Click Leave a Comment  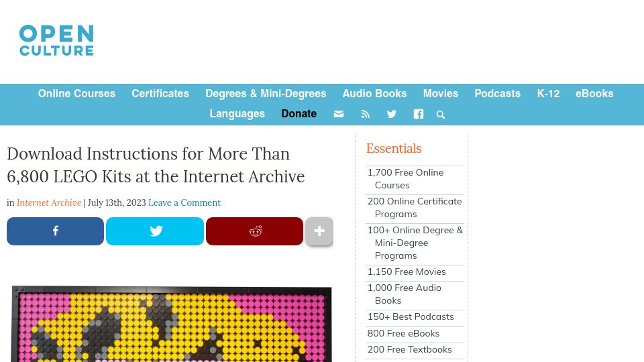184,202
